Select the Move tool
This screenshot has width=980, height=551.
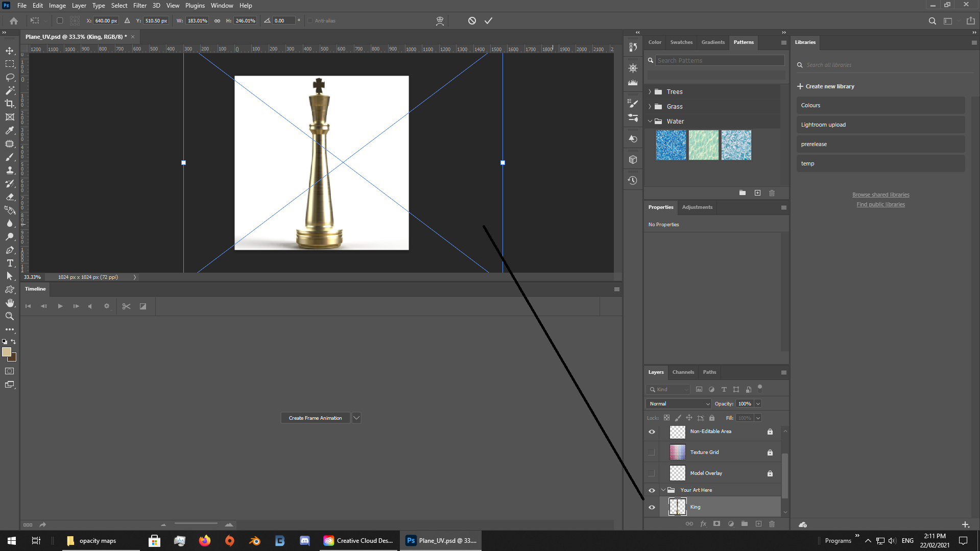(x=9, y=51)
